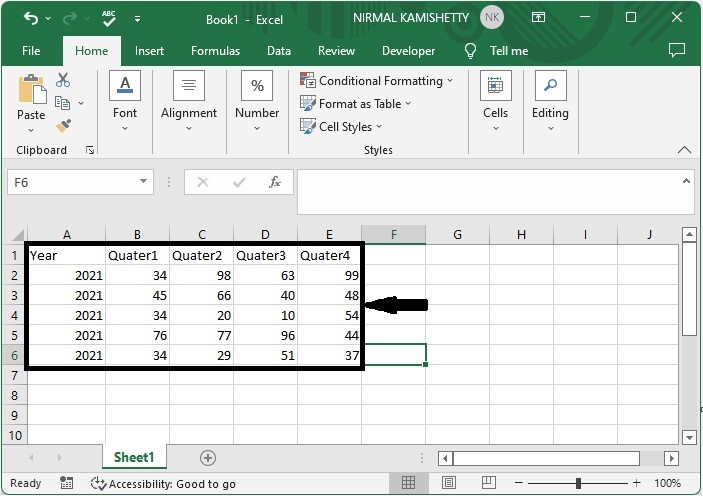Screen dimensions: 703x496
Task: Open the Name Box dropdown arrow
Action: pos(143,182)
